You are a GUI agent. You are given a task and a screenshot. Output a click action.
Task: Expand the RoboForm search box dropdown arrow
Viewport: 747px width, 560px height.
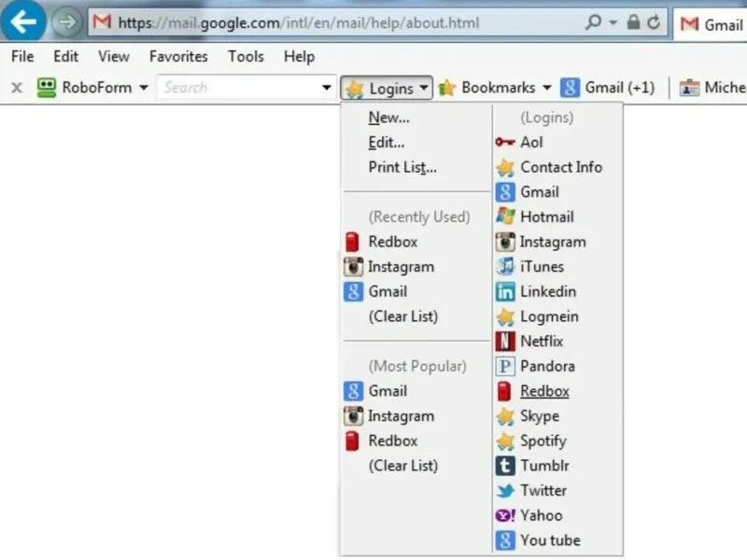(326, 88)
